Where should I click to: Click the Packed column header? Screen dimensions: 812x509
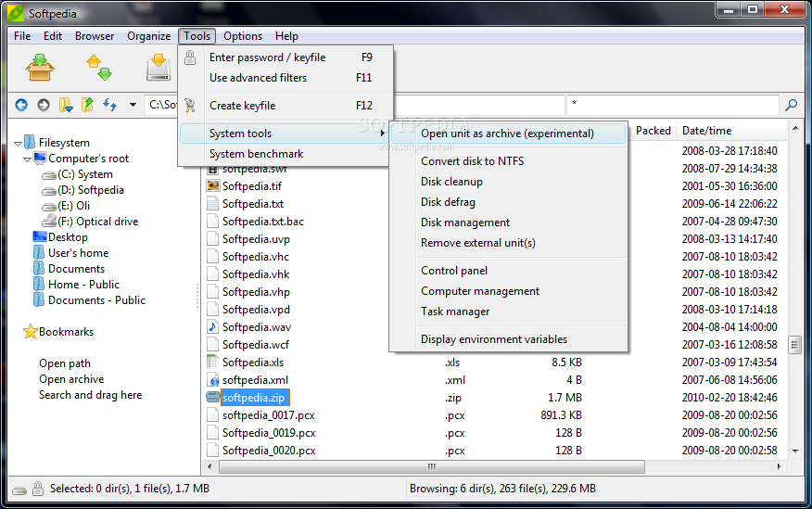click(653, 131)
